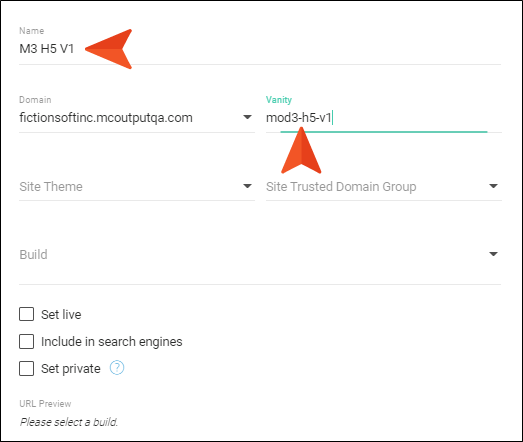
Task: Select the fictionsoftinc.mcoutputqa.com domain value
Action: pyautogui.click(x=106, y=118)
